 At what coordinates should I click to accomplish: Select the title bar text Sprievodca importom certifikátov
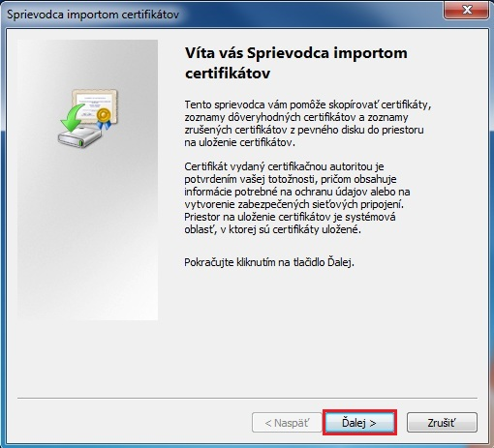(x=93, y=15)
